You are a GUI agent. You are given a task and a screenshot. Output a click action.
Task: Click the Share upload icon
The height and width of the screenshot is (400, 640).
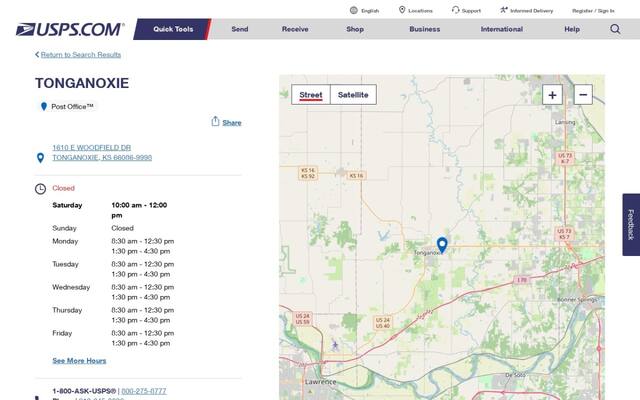click(x=215, y=121)
